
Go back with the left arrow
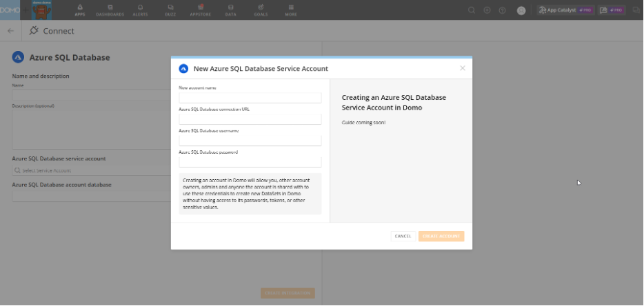(10, 31)
